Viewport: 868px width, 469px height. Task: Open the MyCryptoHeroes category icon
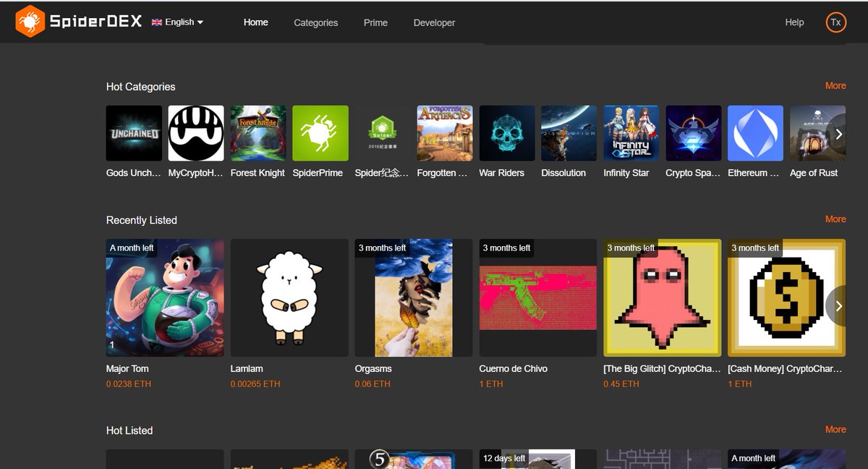pyautogui.click(x=196, y=133)
